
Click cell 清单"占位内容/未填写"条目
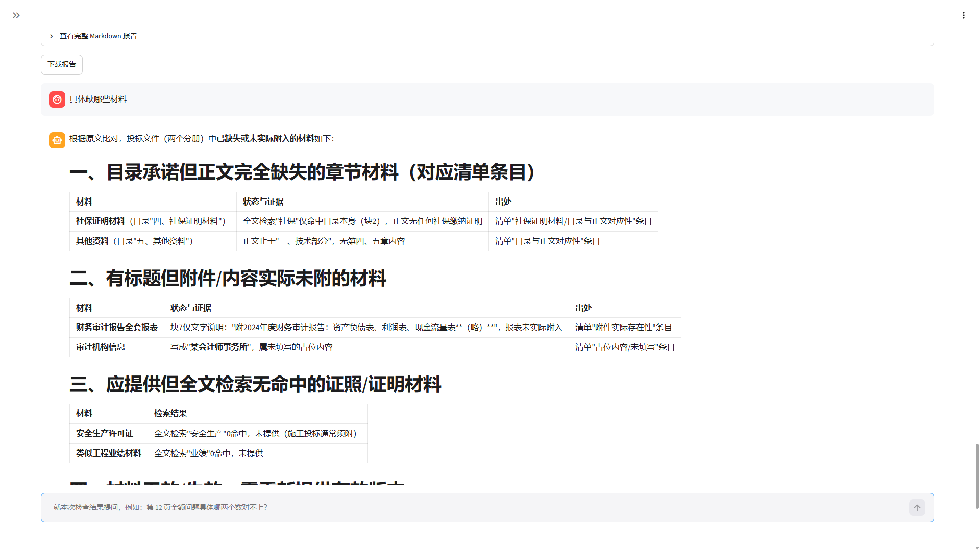625,347
